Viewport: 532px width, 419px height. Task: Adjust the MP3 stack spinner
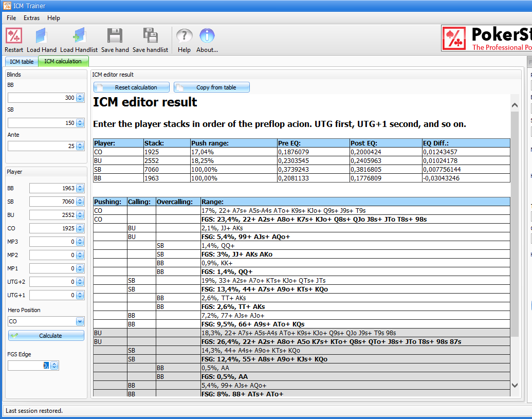tap(80, 242)
